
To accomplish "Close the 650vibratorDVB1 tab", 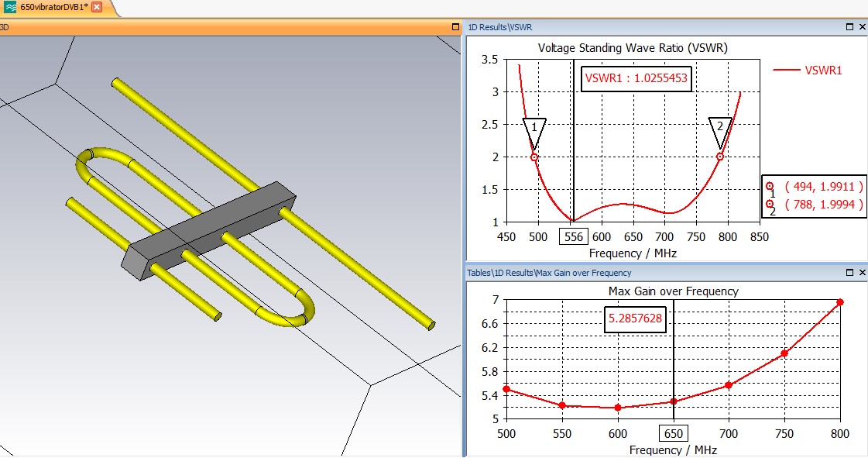I will click(x=97, y=7).
